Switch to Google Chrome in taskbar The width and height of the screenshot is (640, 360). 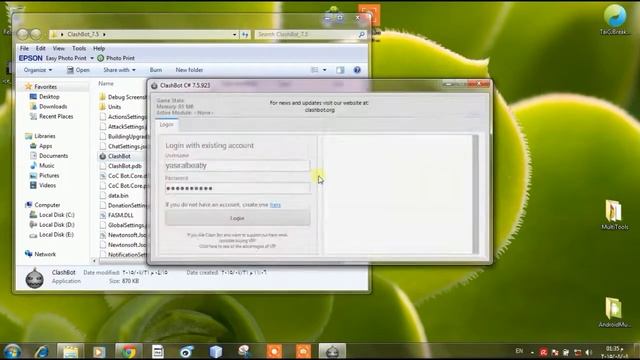pyautogui.click(x=129, y=351)
